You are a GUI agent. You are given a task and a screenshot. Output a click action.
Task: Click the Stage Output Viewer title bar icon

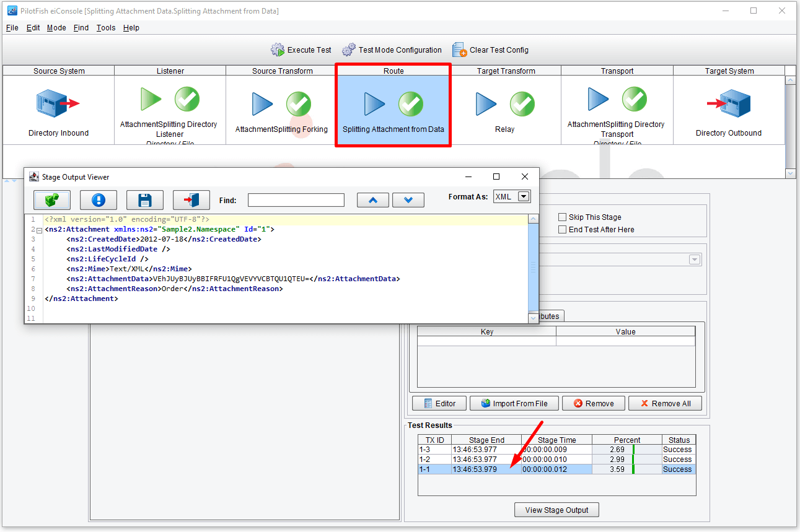(x=33, y=177)
